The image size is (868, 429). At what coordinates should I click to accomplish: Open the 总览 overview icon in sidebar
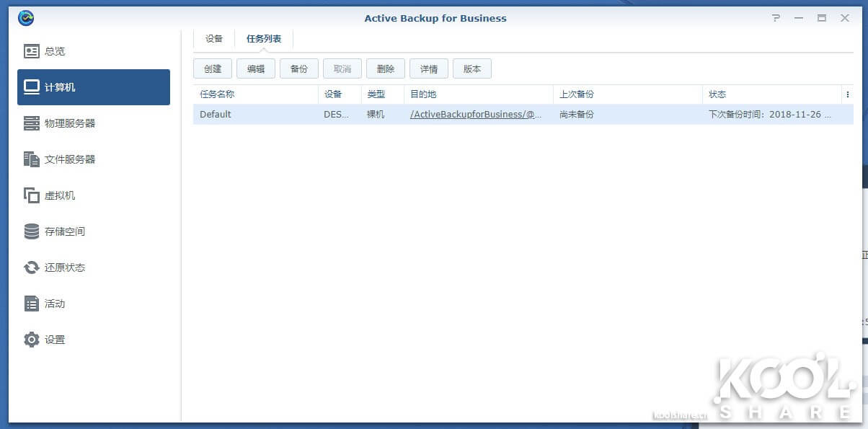click(x=32, y=51)
